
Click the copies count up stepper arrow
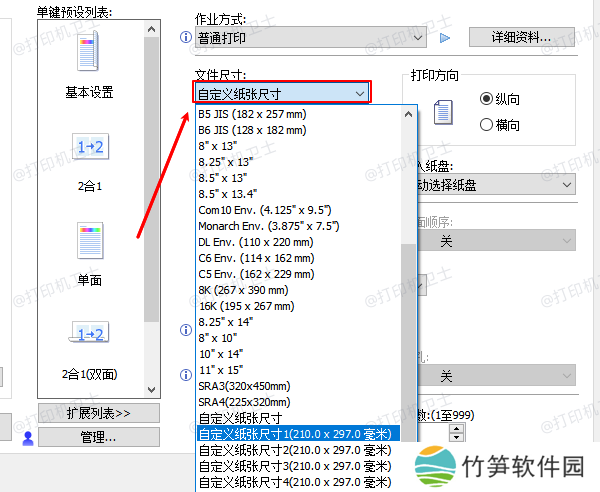point(457,428)
